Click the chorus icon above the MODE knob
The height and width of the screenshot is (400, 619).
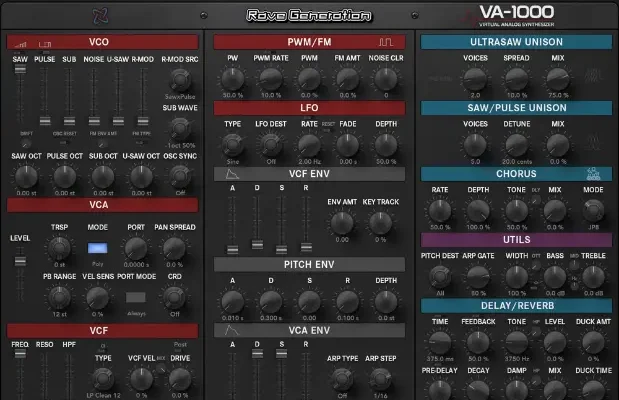pos(593,173)
